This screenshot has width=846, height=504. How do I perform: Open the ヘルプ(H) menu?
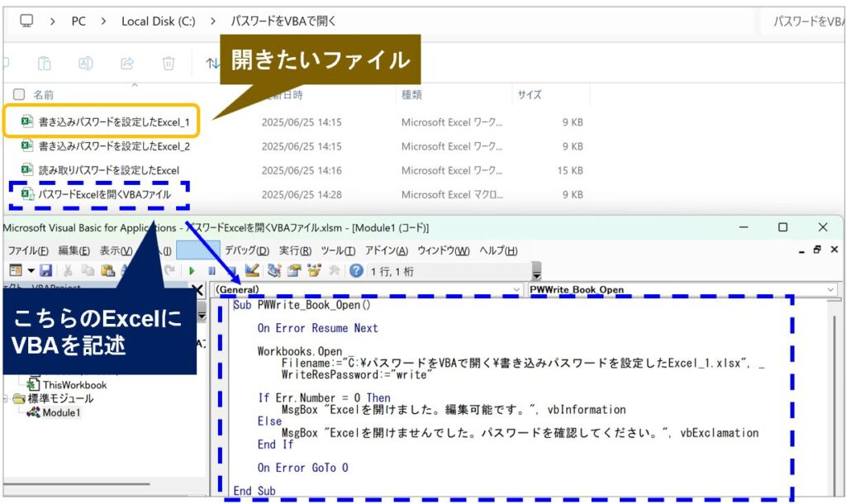click(498, 251)
